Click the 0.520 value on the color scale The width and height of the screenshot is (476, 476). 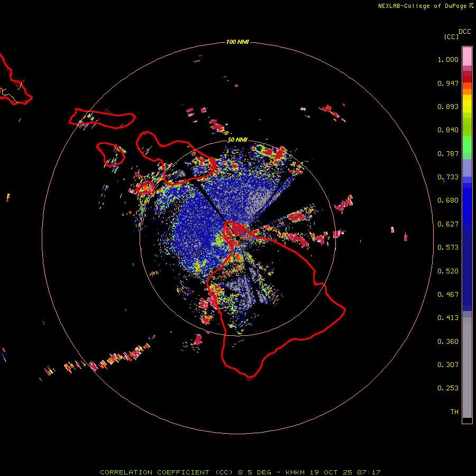[x=448, y=271]
